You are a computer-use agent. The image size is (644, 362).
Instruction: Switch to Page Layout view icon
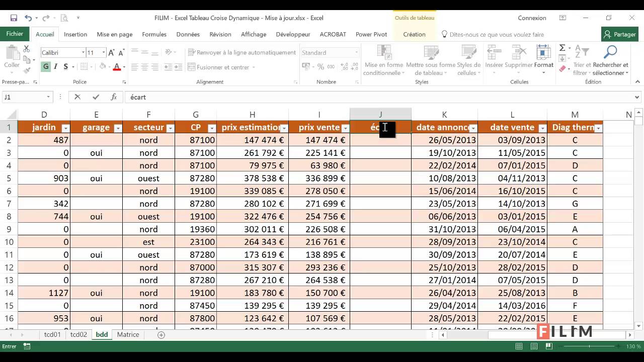(x=534, y=346)
